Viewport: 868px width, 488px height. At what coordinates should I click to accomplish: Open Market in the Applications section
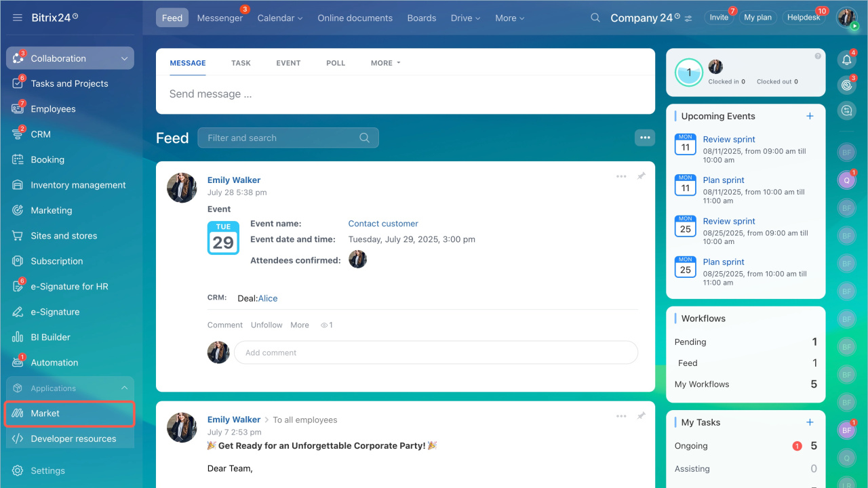[45, 413]
